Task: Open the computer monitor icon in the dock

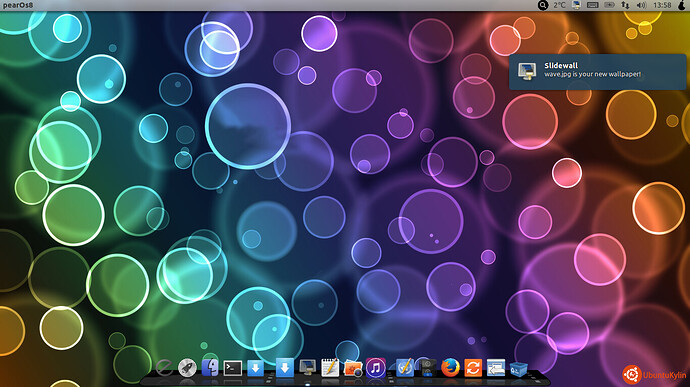Action: pyautogui.click(x=307, y=367)
